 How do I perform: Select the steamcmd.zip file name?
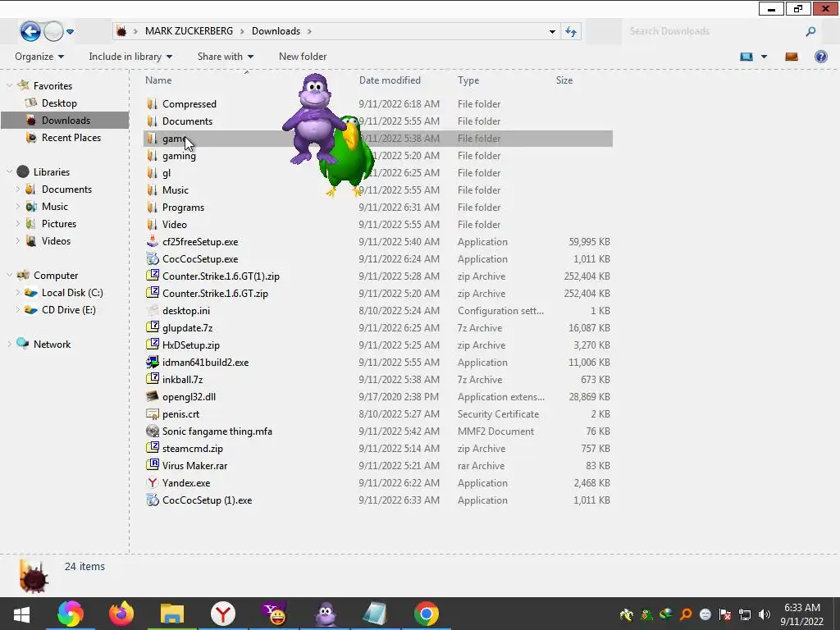pyautogui.click(x=192, y=449)
